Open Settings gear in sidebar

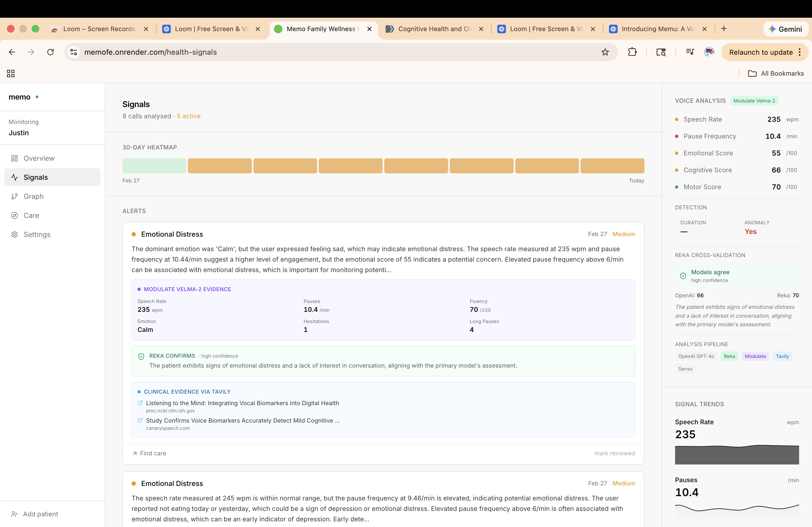pyautogui.click(x=14, y=235)
